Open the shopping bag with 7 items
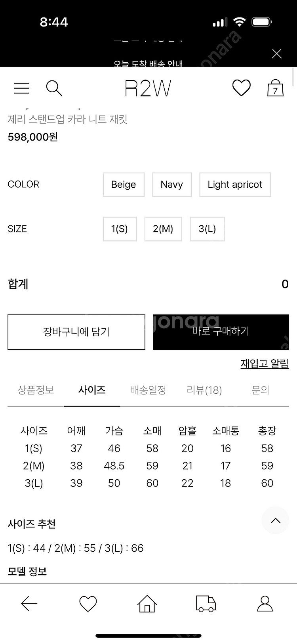 [275, 88]
